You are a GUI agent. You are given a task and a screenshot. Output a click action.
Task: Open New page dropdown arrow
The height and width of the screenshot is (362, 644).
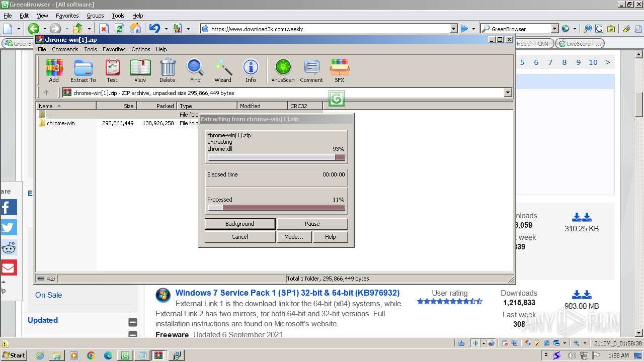[x=19, y=29]
